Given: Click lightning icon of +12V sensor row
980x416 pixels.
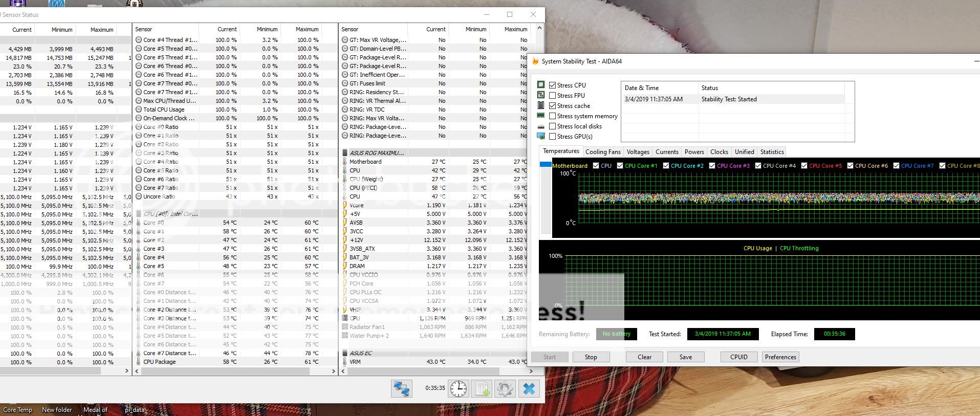Looking at the screenshot, I should [345, 240].
